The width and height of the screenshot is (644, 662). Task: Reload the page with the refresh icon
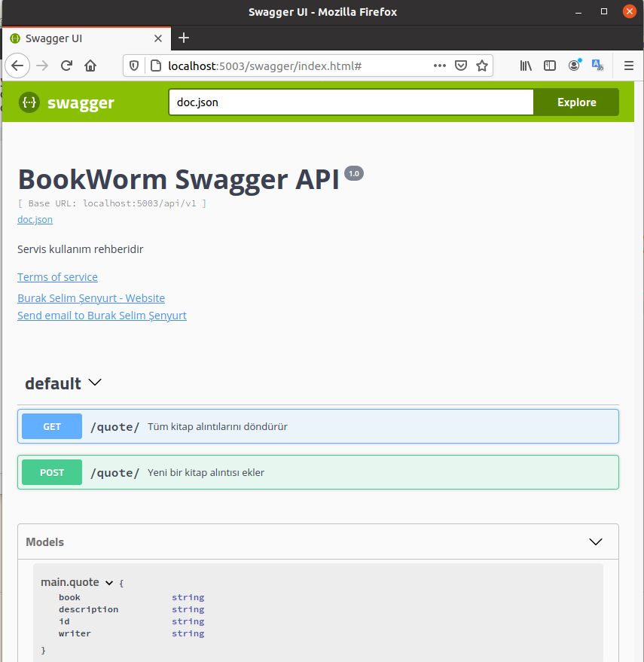(66, 66)
